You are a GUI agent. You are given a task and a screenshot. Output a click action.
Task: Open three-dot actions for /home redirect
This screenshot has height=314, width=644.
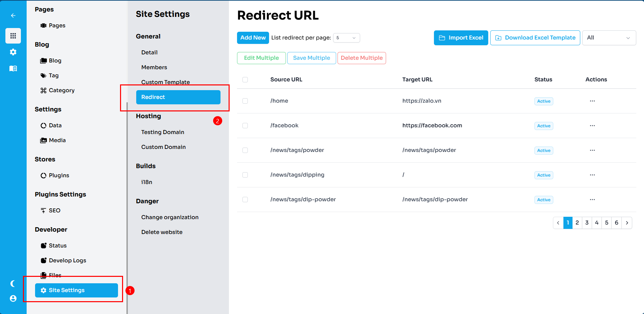pyautogui.click(x=592, y=101)
